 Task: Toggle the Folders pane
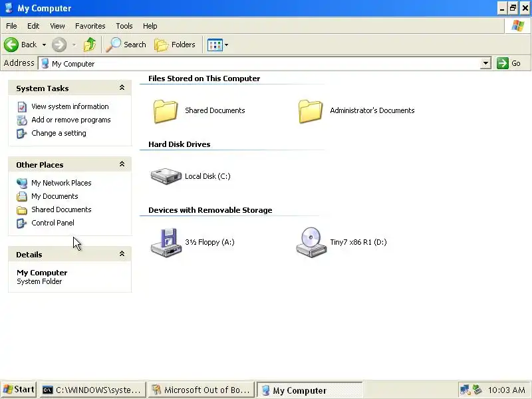tap(175, 45)
